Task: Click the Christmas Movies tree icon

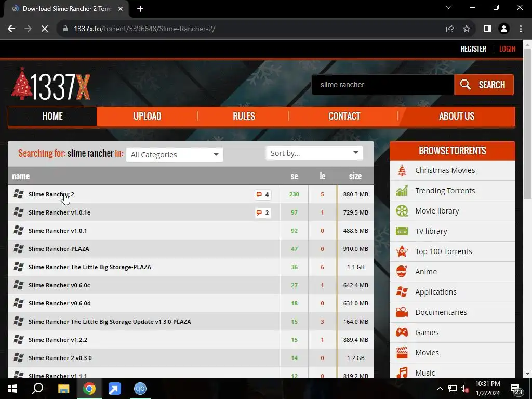Action: click(402, 170)
